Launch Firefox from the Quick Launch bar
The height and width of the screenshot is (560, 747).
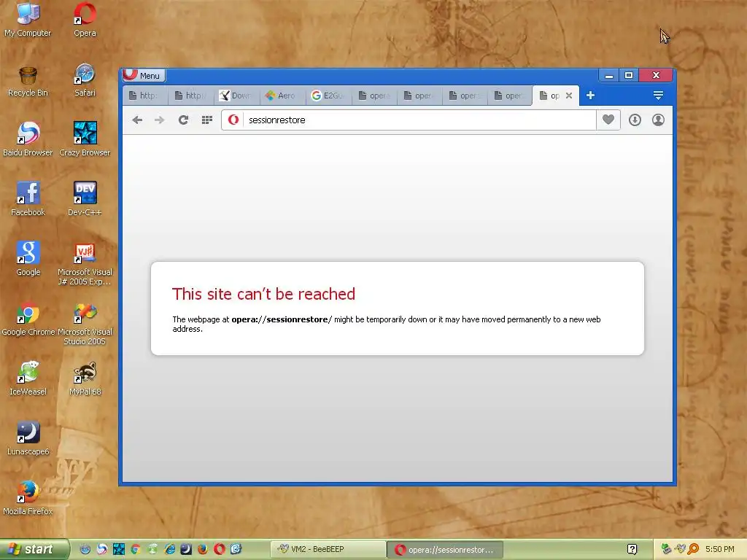pos(203,549)
